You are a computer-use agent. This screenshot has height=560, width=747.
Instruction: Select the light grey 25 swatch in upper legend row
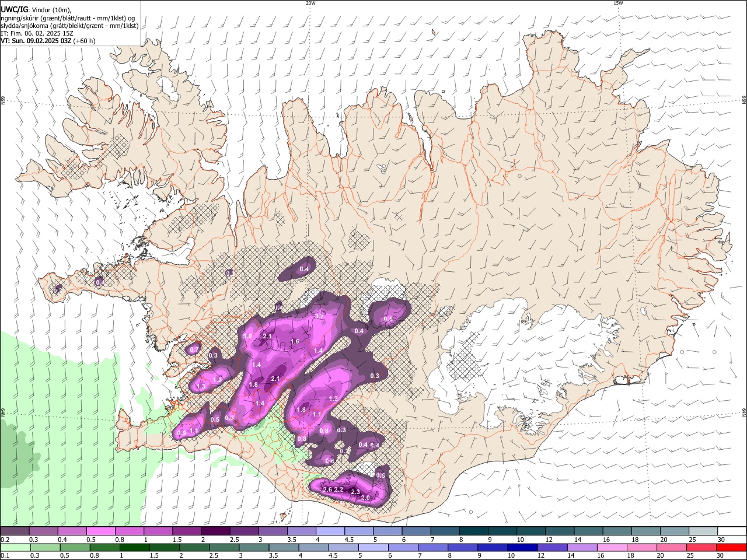pyautogui.click(x=703, y=531)
